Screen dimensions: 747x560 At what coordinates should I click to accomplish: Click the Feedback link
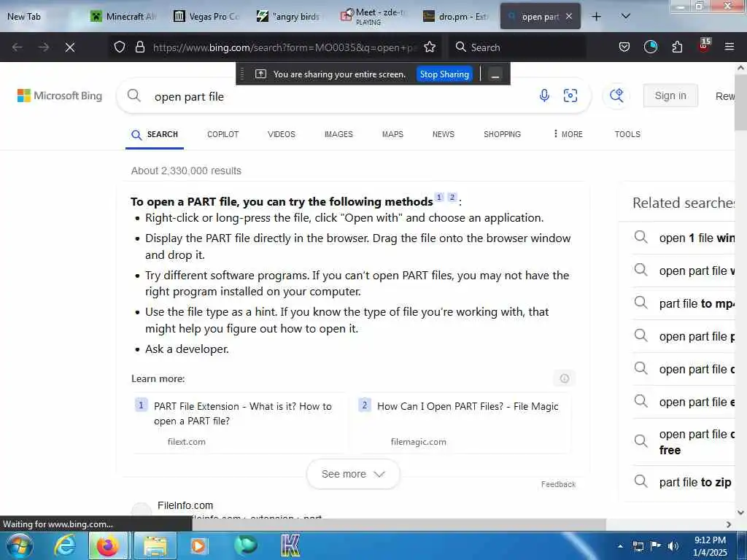[558, 484]
